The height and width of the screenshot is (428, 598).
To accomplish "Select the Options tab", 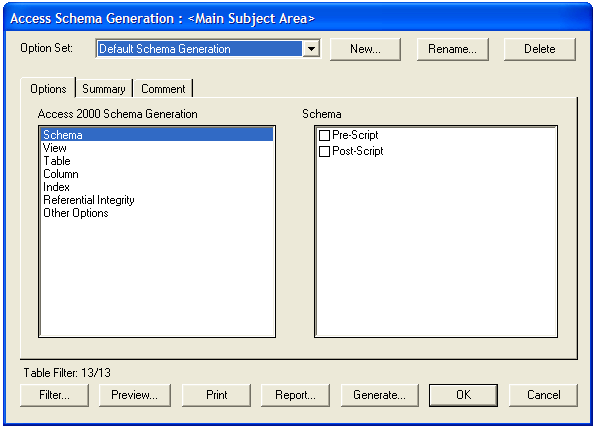I will pos(48,88).
